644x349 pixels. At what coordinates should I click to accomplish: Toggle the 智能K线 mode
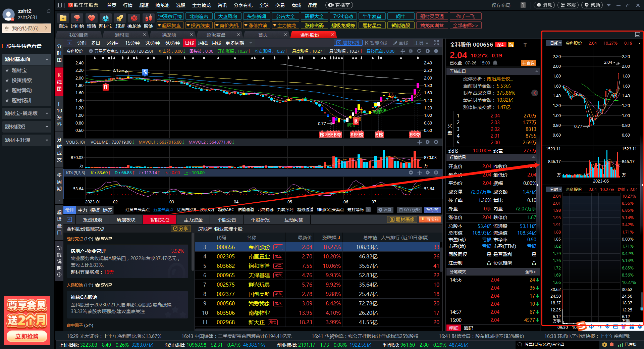pyautogui.click(x=376, y=43)
